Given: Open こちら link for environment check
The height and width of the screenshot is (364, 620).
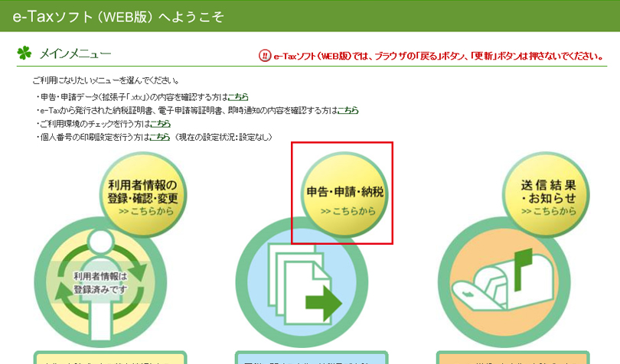Looking at the screenshot, I should (161, 124).
